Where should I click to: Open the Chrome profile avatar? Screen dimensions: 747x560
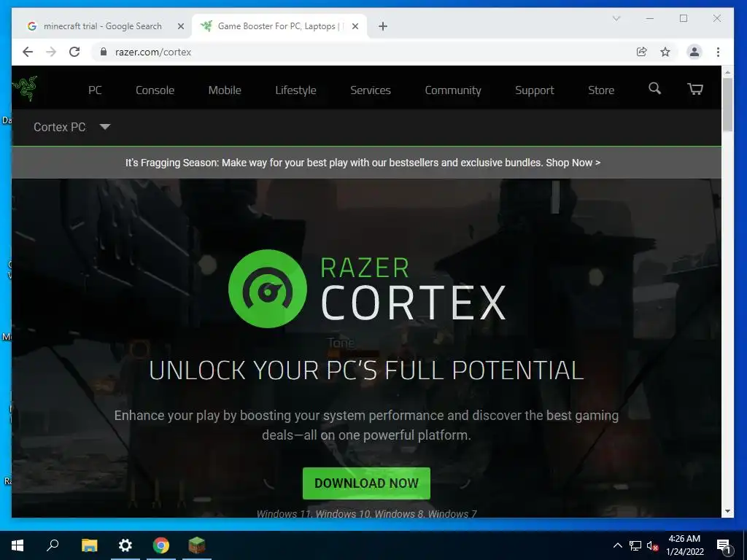click(694, 52)
